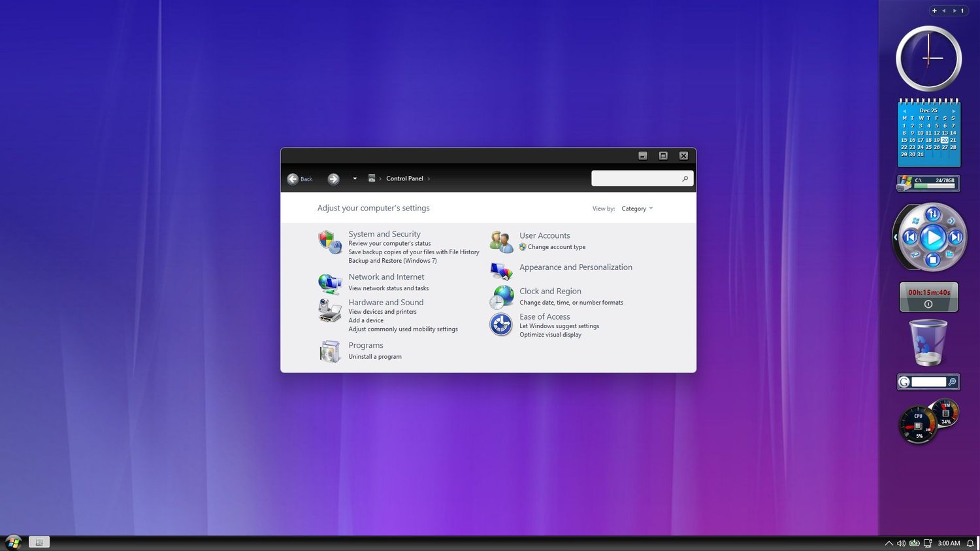Go back with the Back button

click(x=299, y=179)
